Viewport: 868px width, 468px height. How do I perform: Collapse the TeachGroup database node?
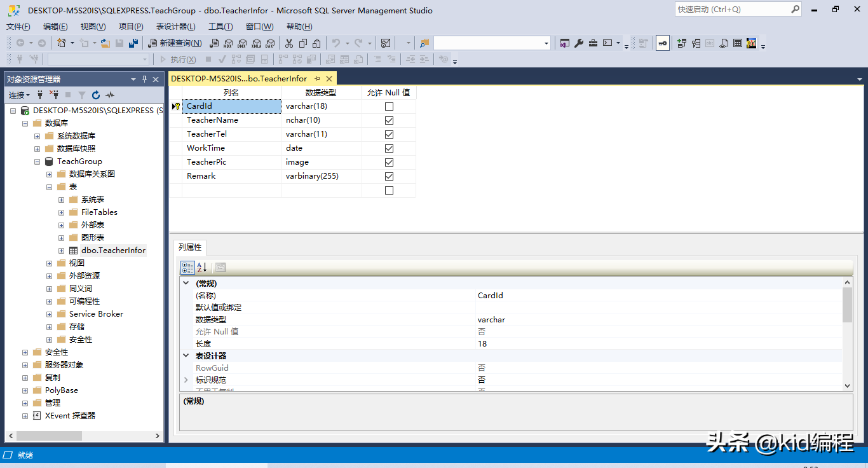pyautogui.click(x=37, y=162)
